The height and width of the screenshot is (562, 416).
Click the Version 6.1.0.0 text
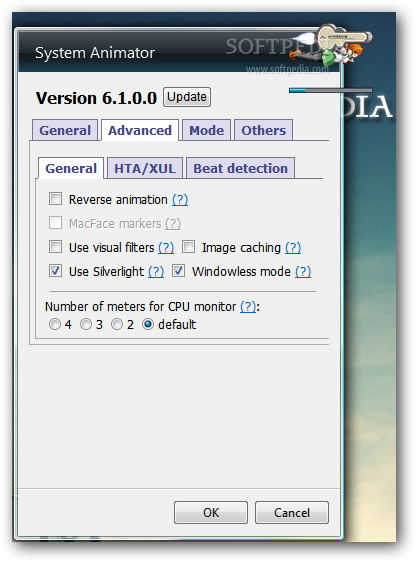(x=96, y=98)
